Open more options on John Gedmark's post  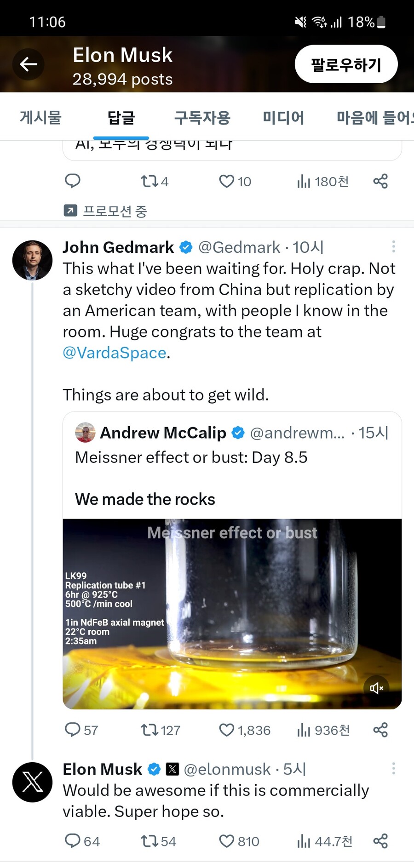pos(393,247)
